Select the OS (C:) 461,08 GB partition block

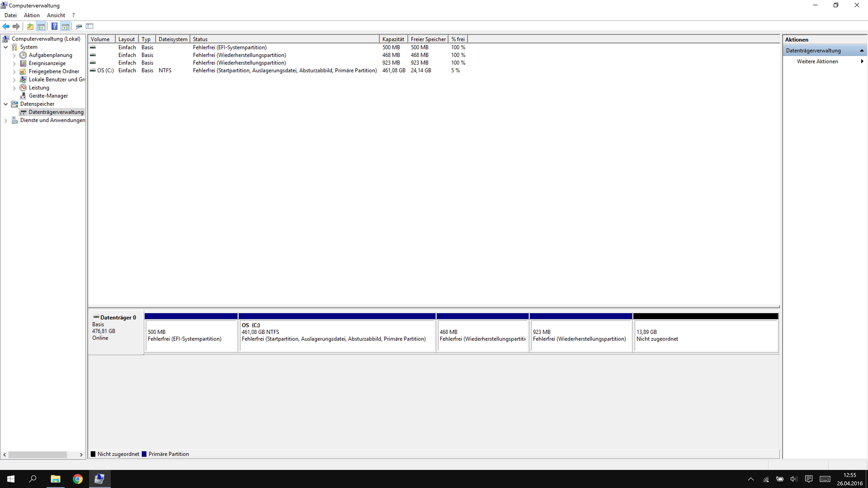(337, 333)
